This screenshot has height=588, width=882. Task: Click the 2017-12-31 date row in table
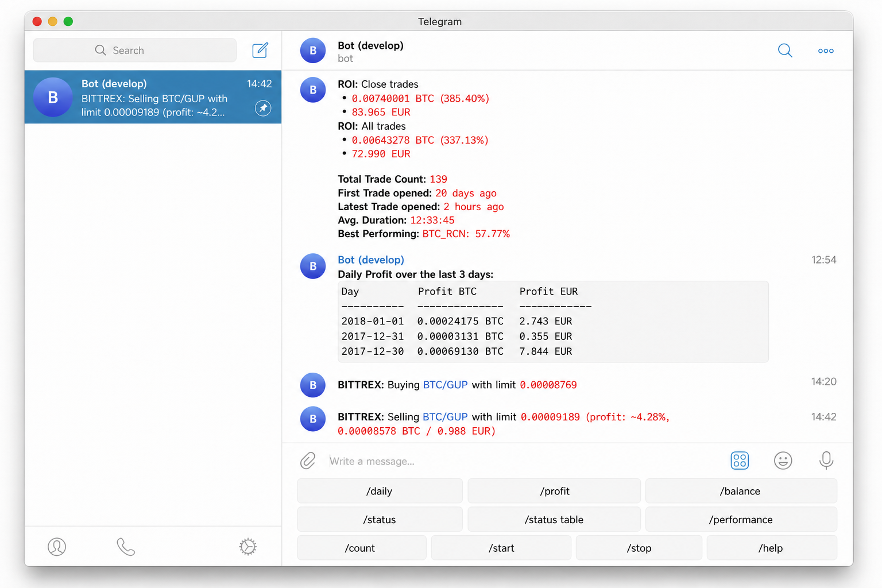pos(373,336)
